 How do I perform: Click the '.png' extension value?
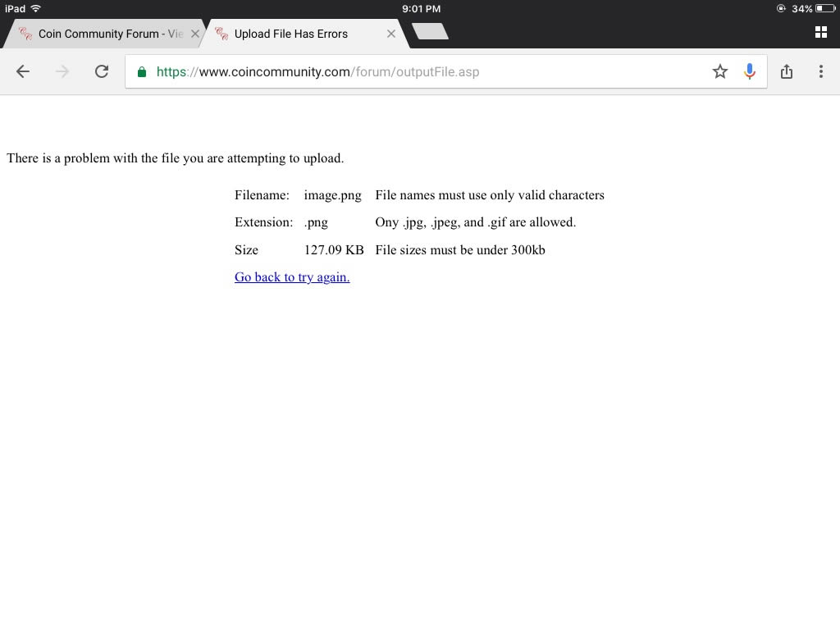point(316,222)
